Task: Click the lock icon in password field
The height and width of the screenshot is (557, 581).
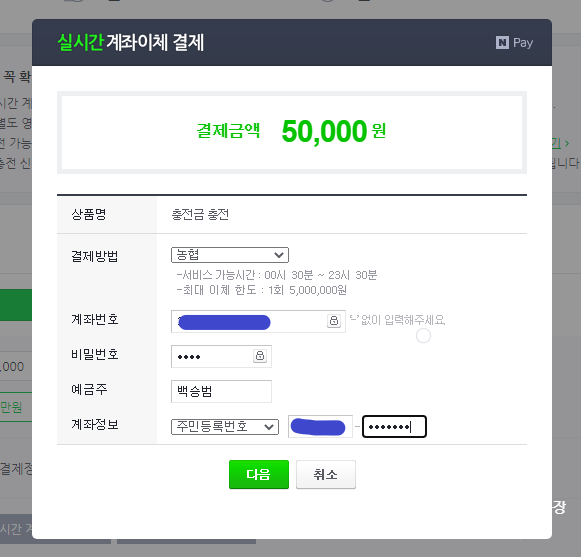Action: tap(260, 356)
